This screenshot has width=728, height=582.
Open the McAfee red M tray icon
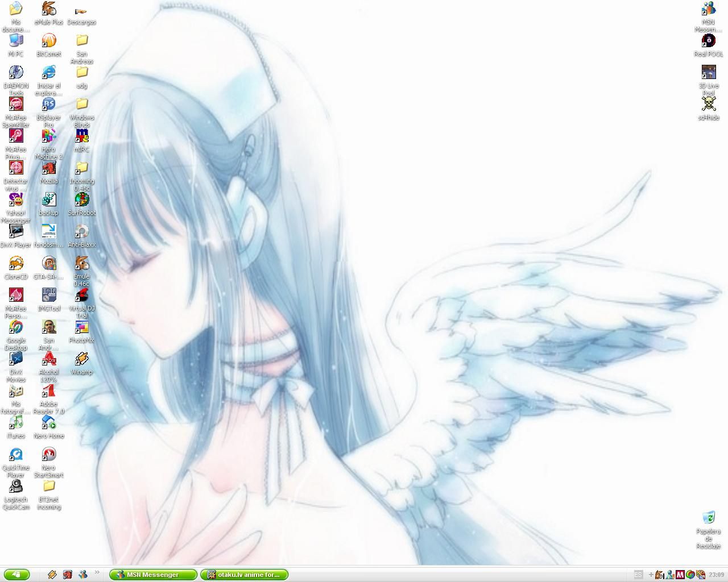tap(680, 575)
